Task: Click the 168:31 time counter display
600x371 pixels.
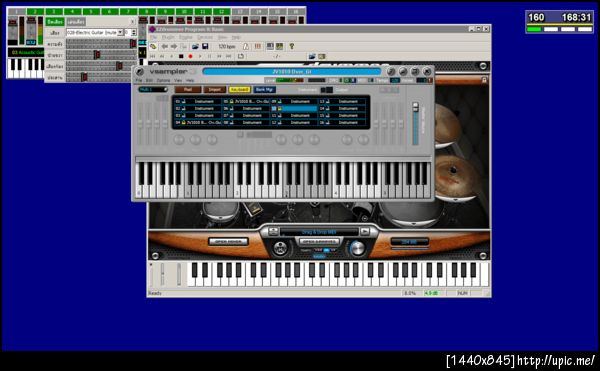Action: click(576, 17)
